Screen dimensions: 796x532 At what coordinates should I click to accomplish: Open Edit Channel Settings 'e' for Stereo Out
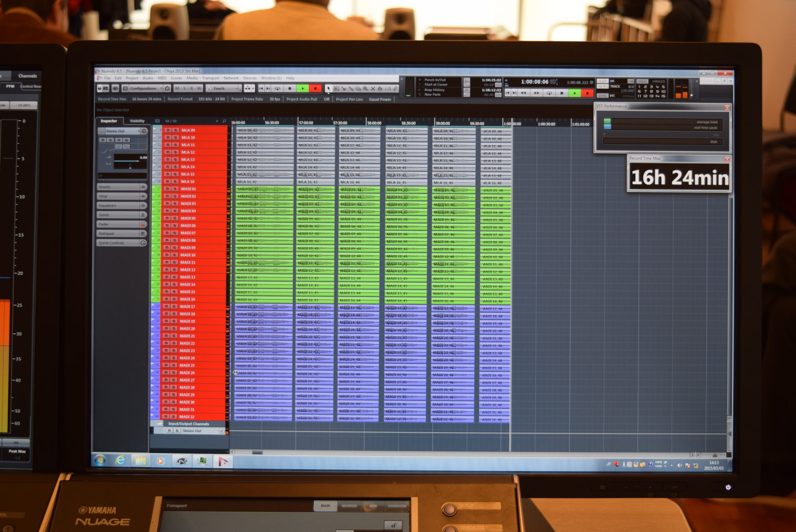(144, 131)
